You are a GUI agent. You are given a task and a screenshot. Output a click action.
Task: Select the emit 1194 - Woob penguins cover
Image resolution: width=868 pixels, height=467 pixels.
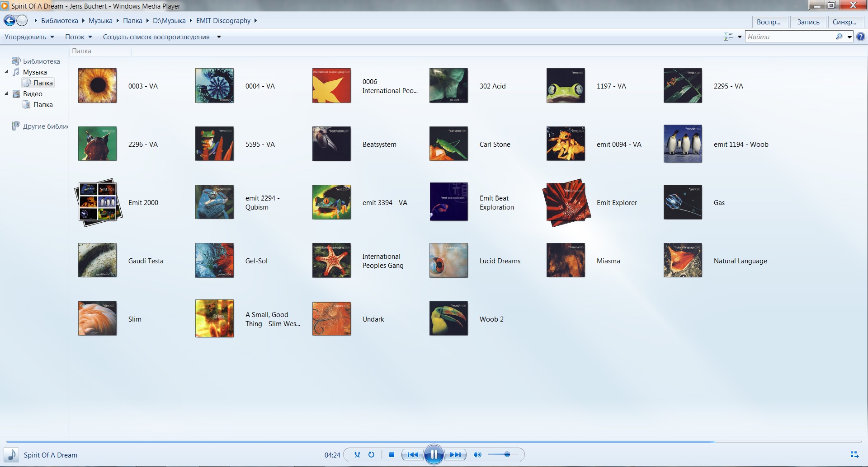(x=683, y=144)
